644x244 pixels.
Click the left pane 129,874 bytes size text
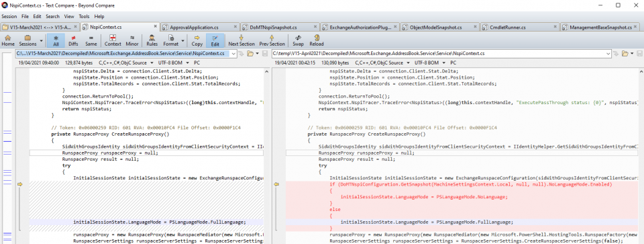[80, 63]
